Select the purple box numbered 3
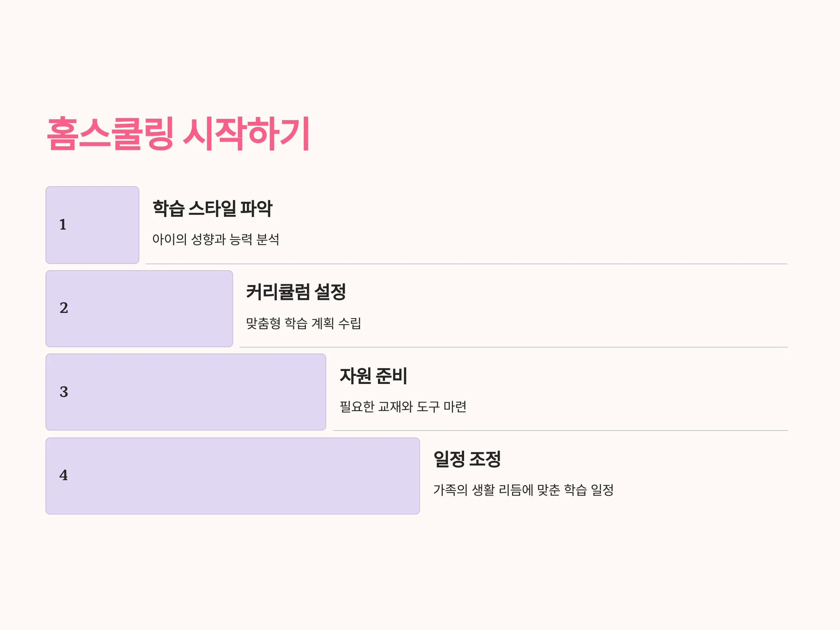The width and height of the screenshot is (840, 630). click(x=186, y=392)
